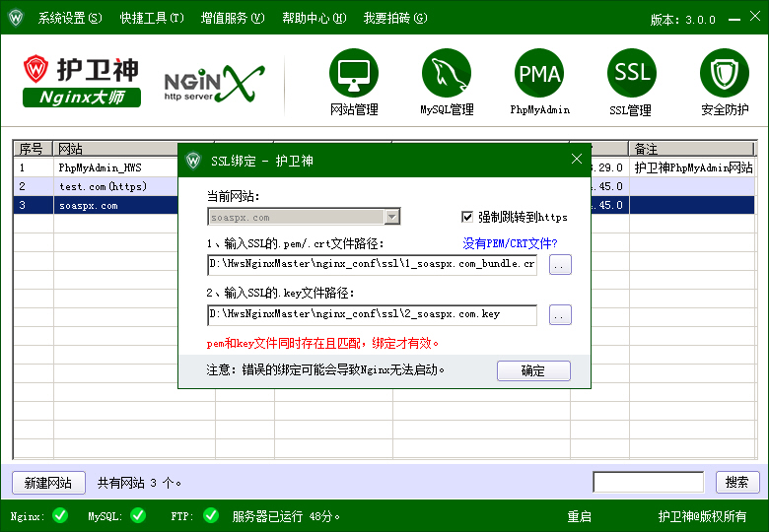
Task: Launch PhpMyAdmin via the PMA icon
Action: (x=539, y=73)
